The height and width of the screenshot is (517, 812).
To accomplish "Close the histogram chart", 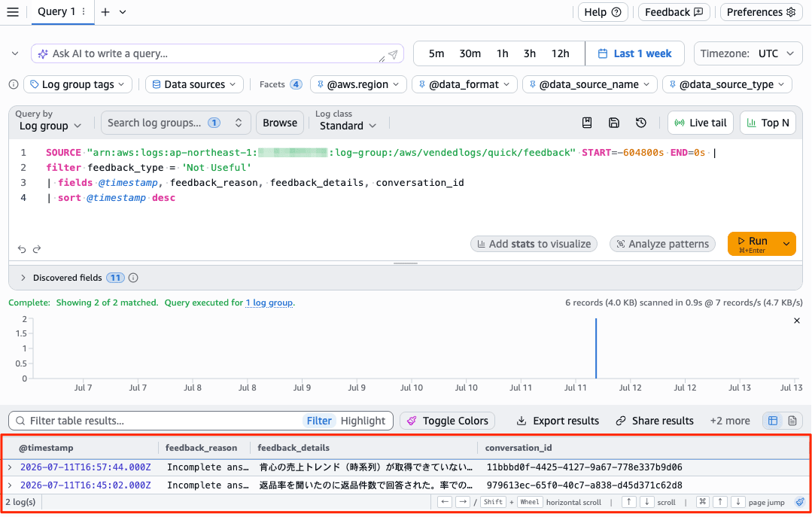I will (x=796, y=321).
